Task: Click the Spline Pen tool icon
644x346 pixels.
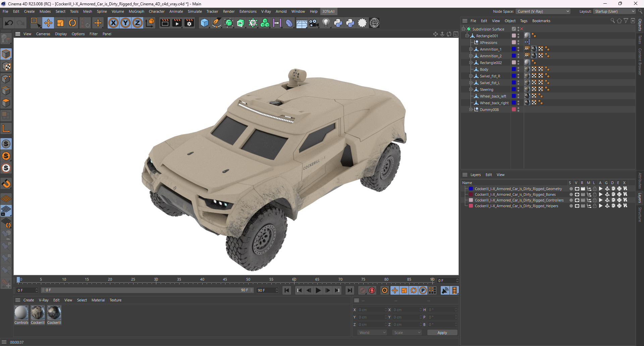Action: pos(217,23)
